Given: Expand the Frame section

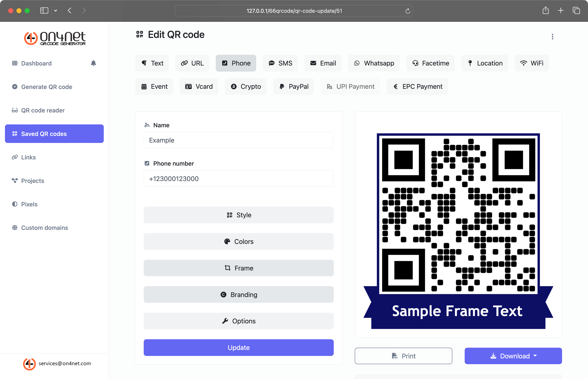Looking at the screenshot, I should point(239,268).
